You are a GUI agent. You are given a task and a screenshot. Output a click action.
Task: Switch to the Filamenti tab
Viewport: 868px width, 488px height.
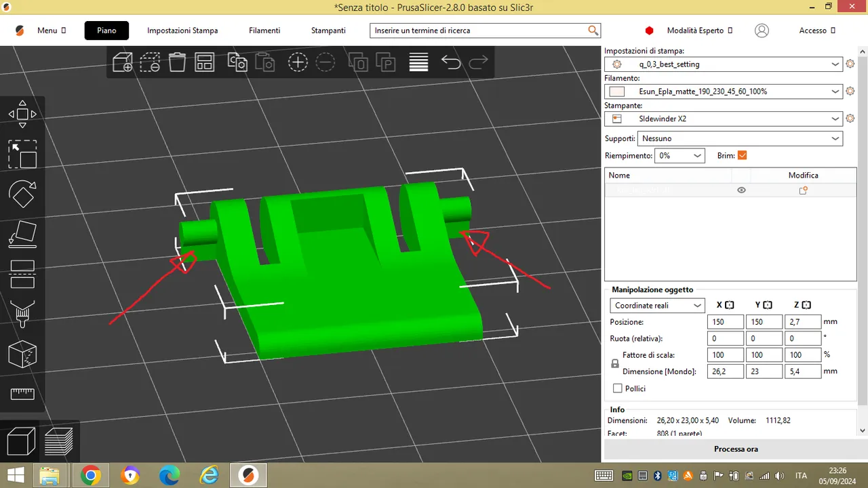(x=264, y=30)
